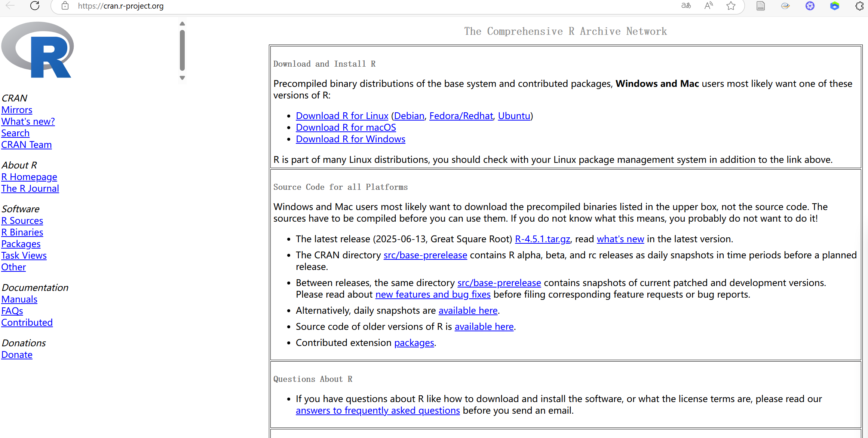Open the Contributed documentation link
This screenshot has width=868, height=438.
tap(27, 322)
